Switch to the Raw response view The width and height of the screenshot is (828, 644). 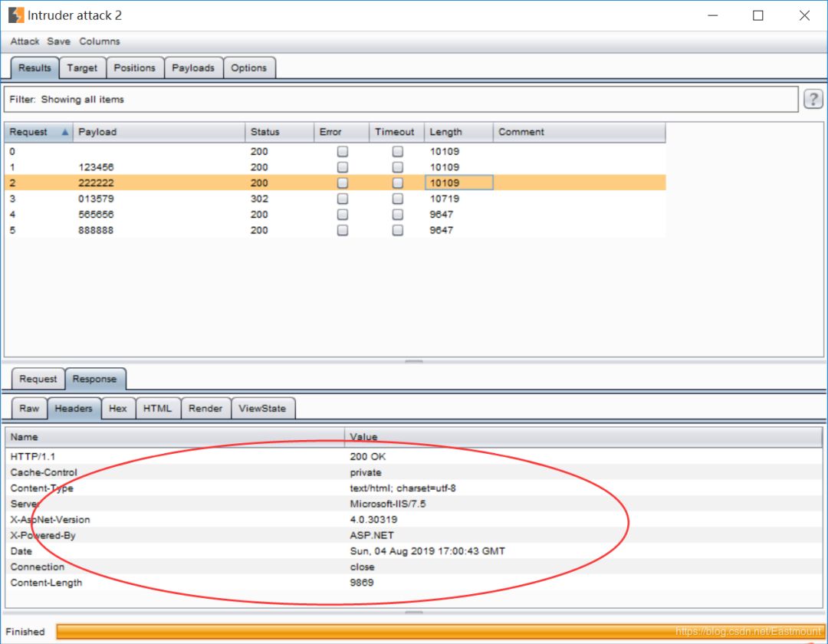pyautogui.click(x=29, y=409)
